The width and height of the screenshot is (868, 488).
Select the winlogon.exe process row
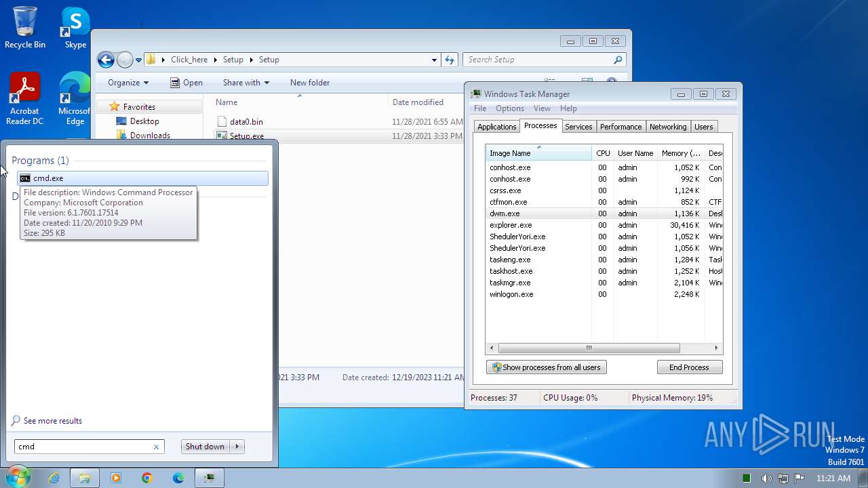(x=604, y=294)
